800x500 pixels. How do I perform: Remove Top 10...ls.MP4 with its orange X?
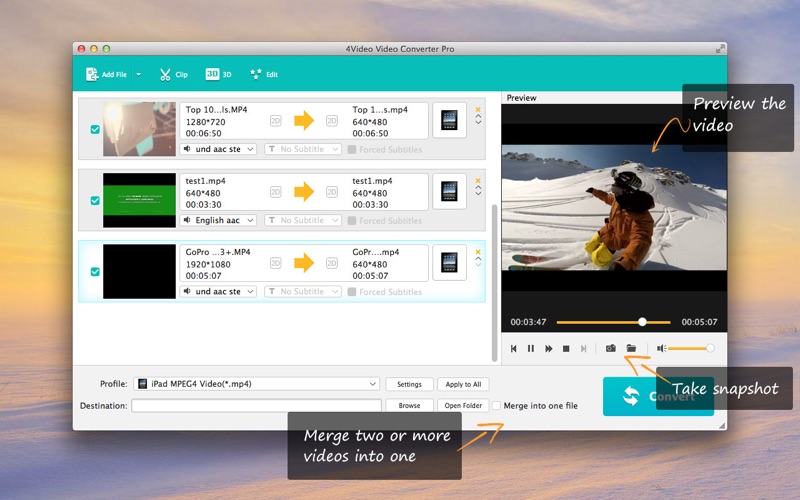pos(478,109)
